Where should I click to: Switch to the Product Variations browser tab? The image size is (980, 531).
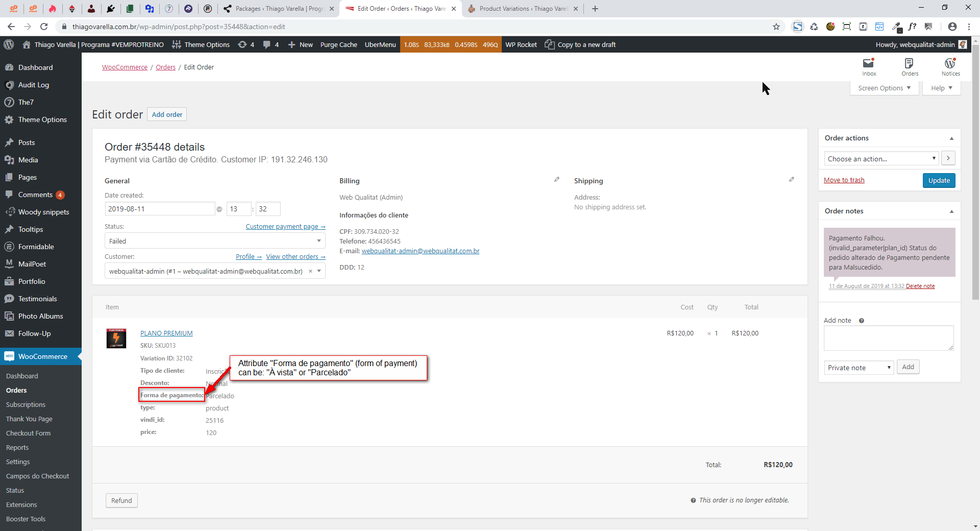pos(523,9)
